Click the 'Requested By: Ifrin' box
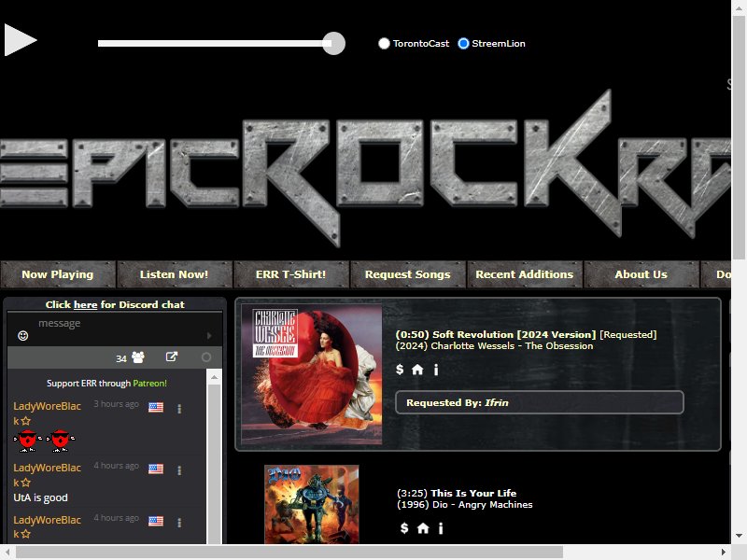This screenshot has width=747, height=560. [540, 402]
